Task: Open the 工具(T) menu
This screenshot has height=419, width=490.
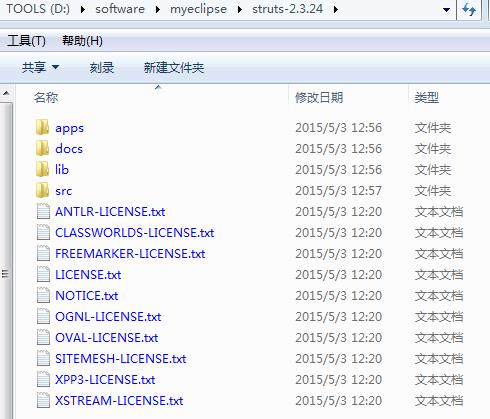Action: [x=26, y=41]
